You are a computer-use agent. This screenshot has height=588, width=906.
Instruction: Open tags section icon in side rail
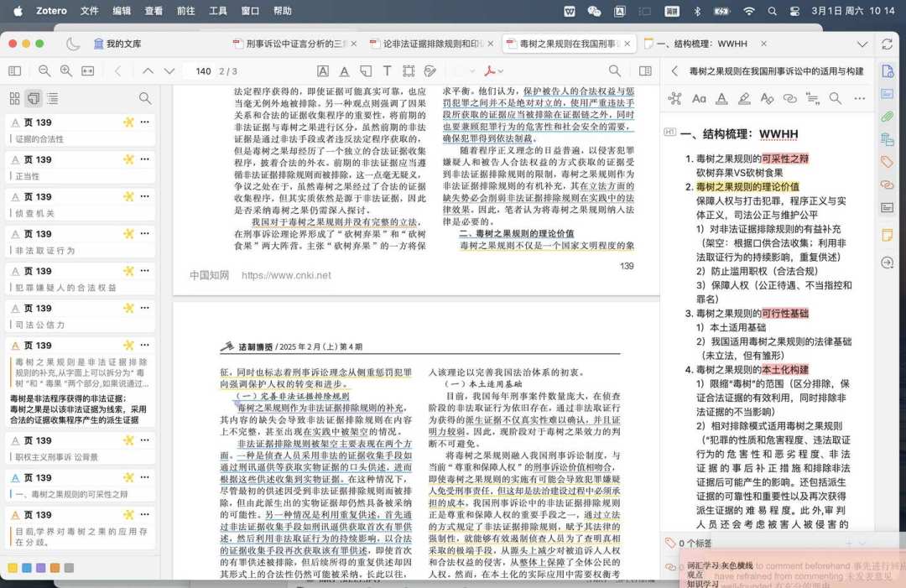888,162
